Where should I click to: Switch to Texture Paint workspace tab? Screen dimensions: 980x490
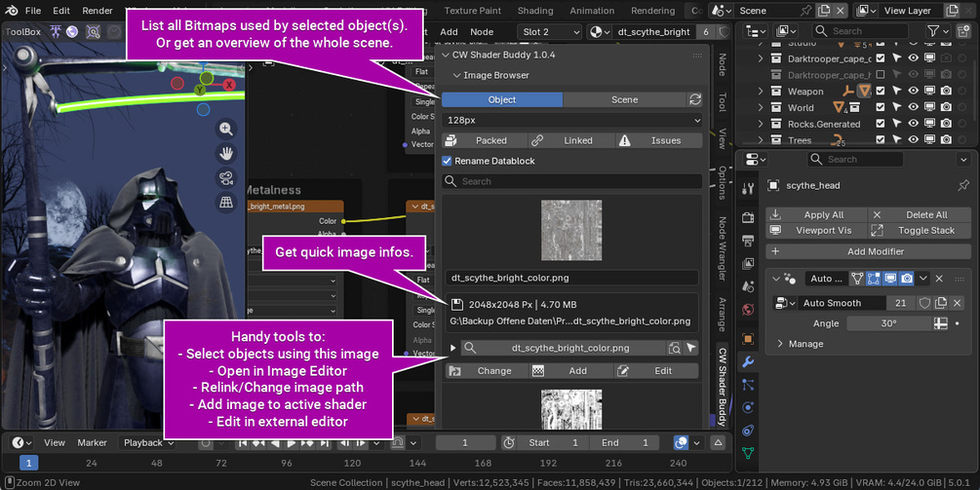pos(473,11)
